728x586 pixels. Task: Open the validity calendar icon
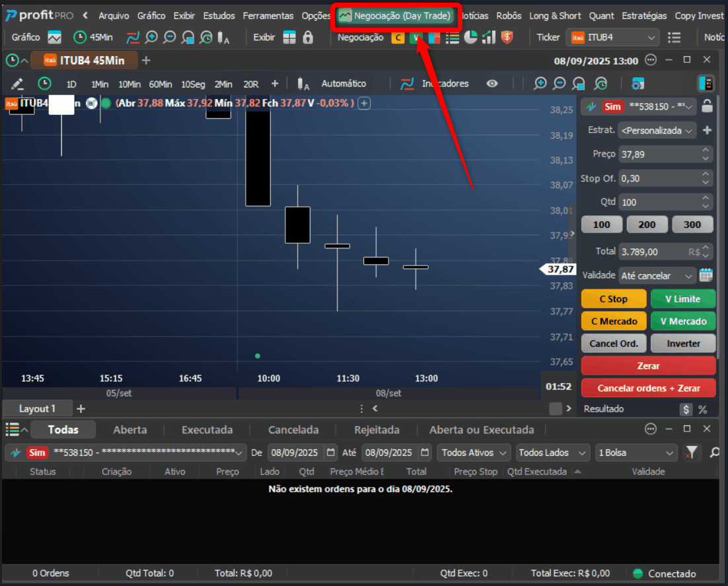[706, 275]
